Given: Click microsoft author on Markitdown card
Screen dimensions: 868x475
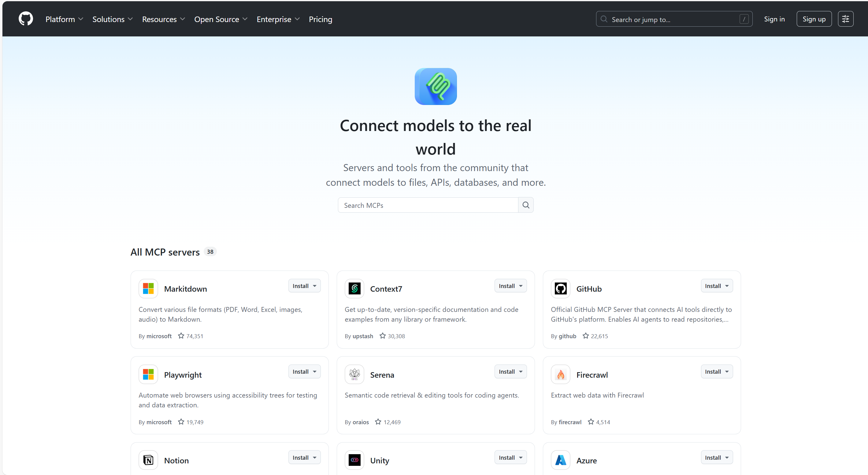Looking at the screenshot, I should (159, 336).
